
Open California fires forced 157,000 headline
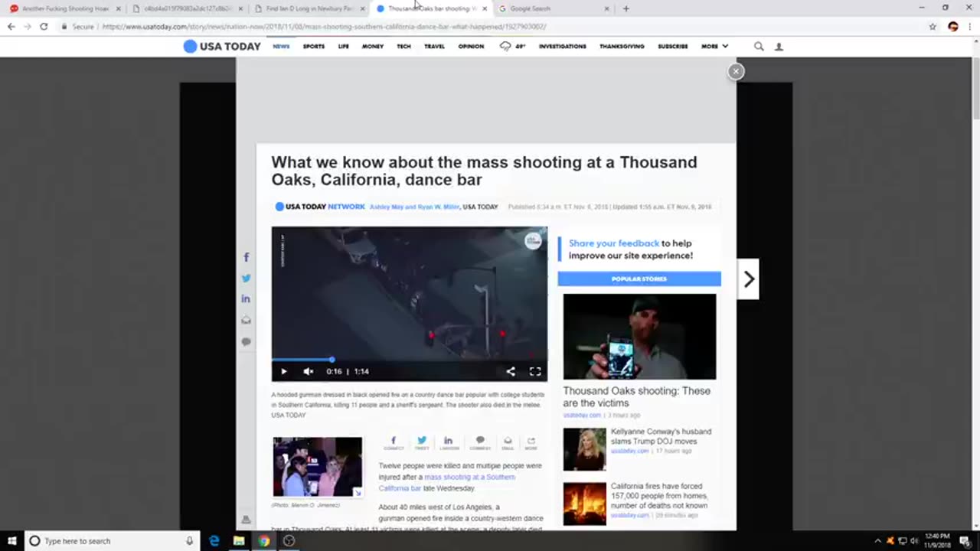pyautogui.click(x=659, y=496)
